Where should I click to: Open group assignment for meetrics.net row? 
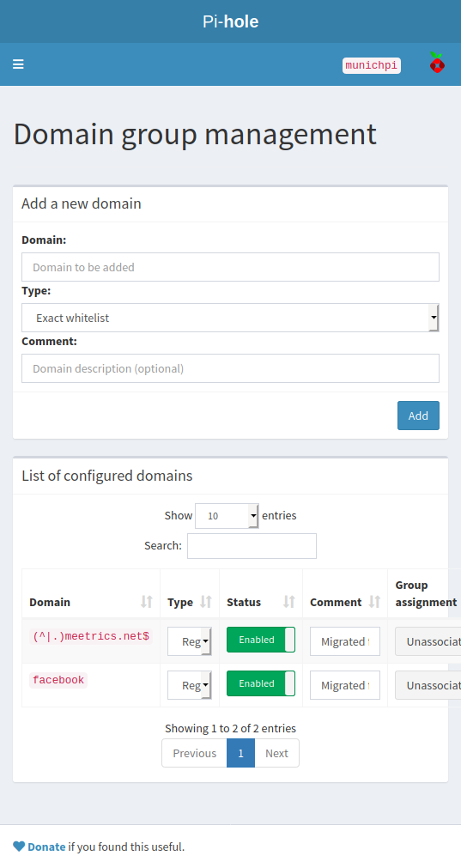coord(428,641)
